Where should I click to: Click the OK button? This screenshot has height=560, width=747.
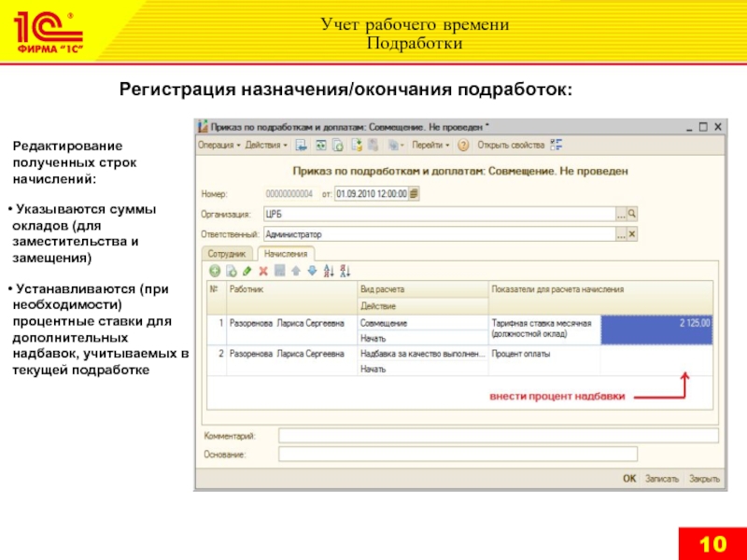[629, 479]
